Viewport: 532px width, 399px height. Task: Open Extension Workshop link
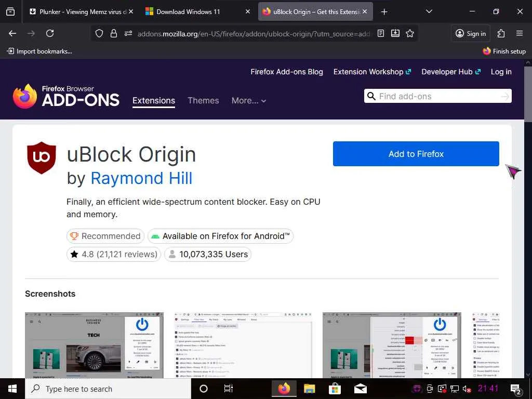tap(372, 72)
